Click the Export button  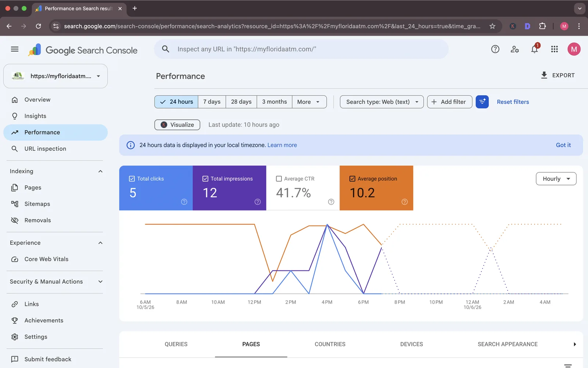tap(557, 75)
